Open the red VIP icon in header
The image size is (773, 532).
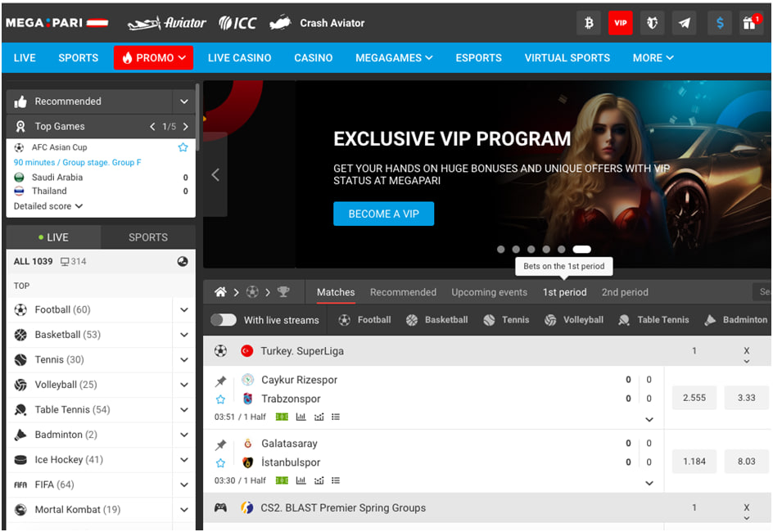click(620, 23)
